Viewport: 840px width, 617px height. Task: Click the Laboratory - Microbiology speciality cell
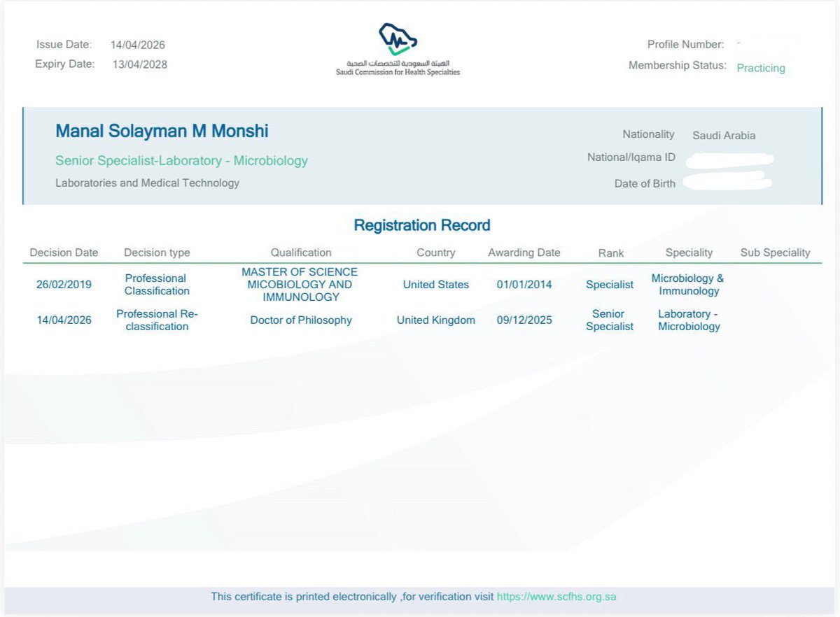pos(689,320)
